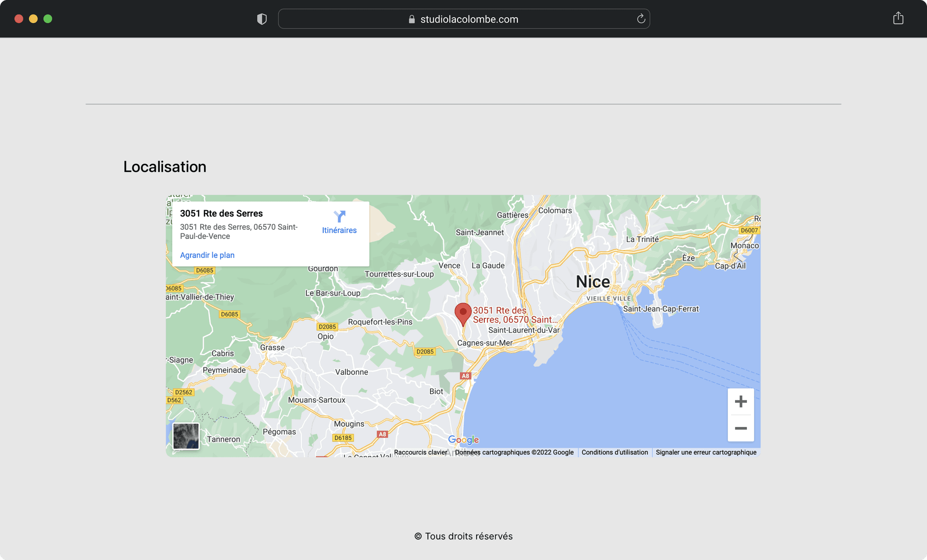
Task: Click the Èze label on map
Action: coord(688,258)
